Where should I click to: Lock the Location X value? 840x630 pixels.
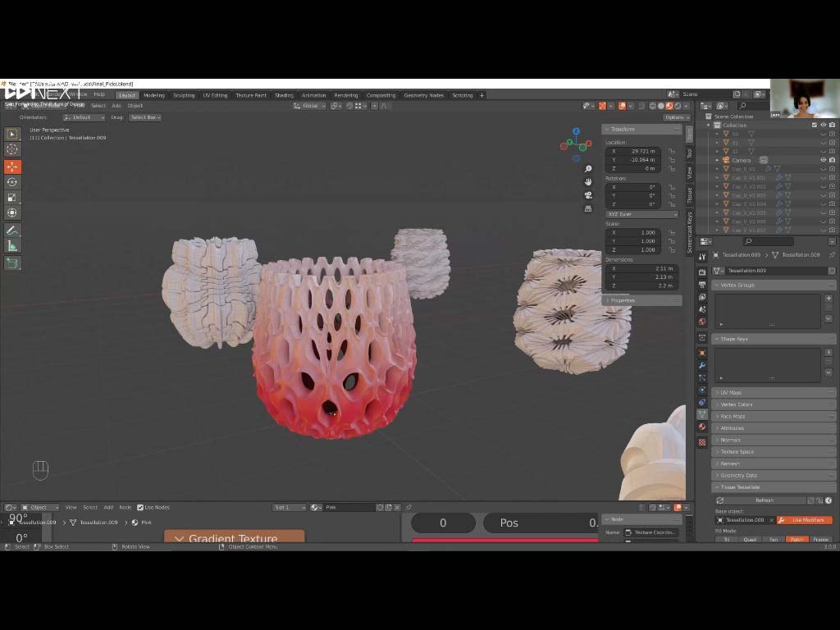tap(672, 152)
